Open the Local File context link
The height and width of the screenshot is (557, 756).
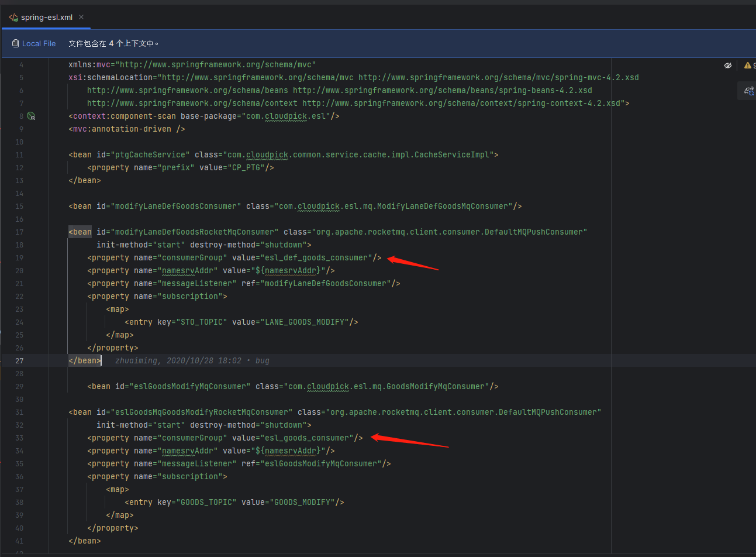click(39, 43)
